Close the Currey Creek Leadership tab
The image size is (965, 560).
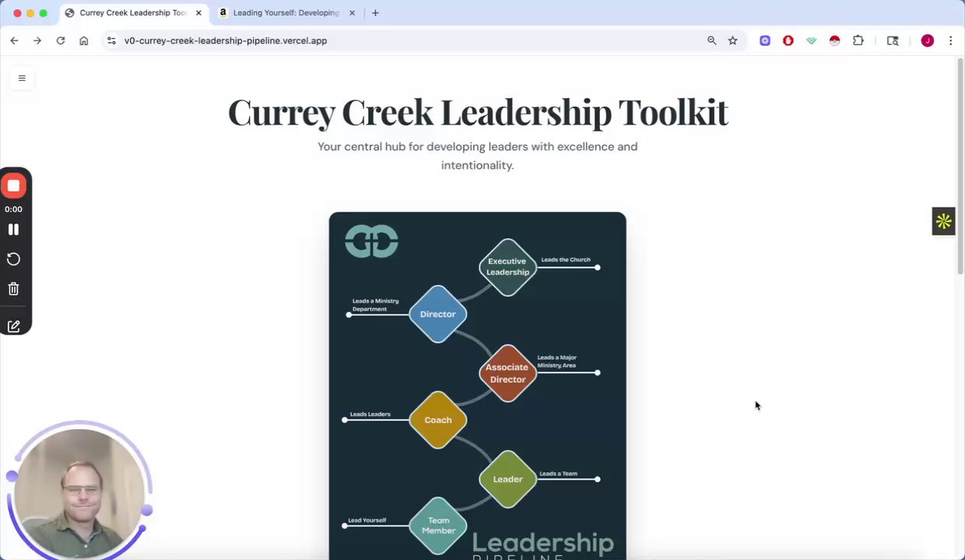coord(198,12)
